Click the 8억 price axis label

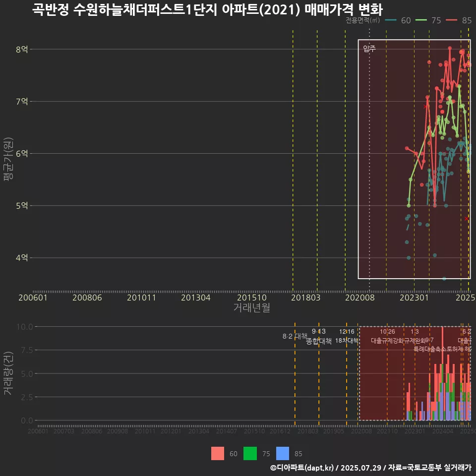(x=22, y=49)
